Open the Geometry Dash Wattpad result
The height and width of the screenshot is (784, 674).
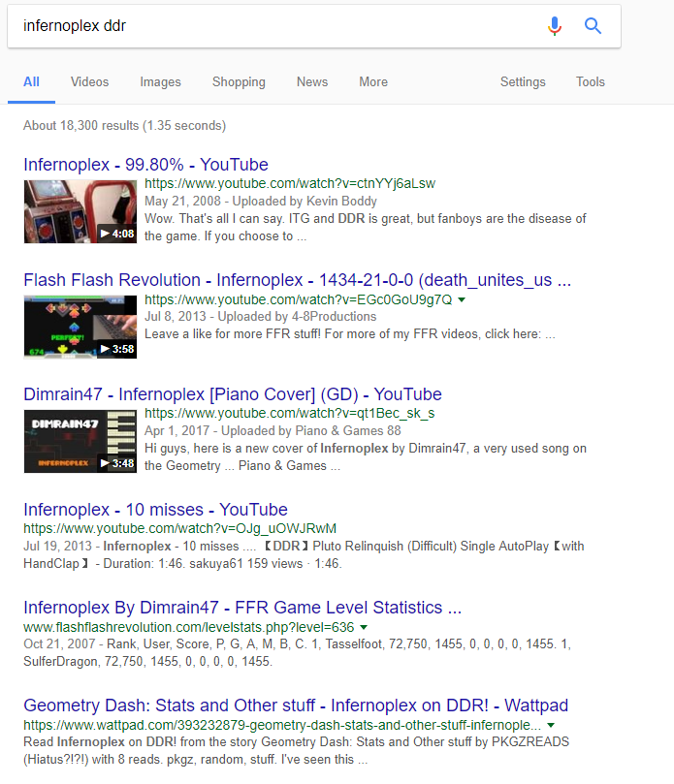pos(296,706)
